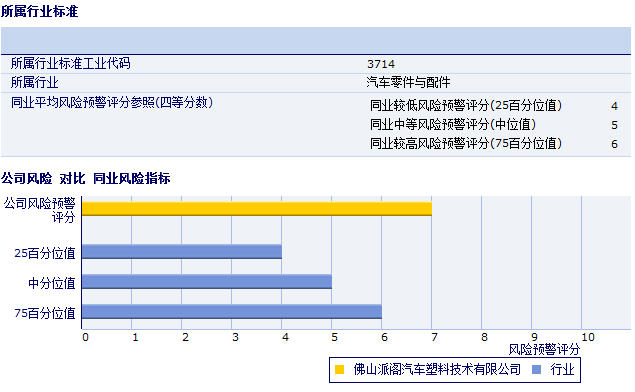Select the 75百分位值 blue bar
Viewport: 635px width, 392px height.
point(232,311)
